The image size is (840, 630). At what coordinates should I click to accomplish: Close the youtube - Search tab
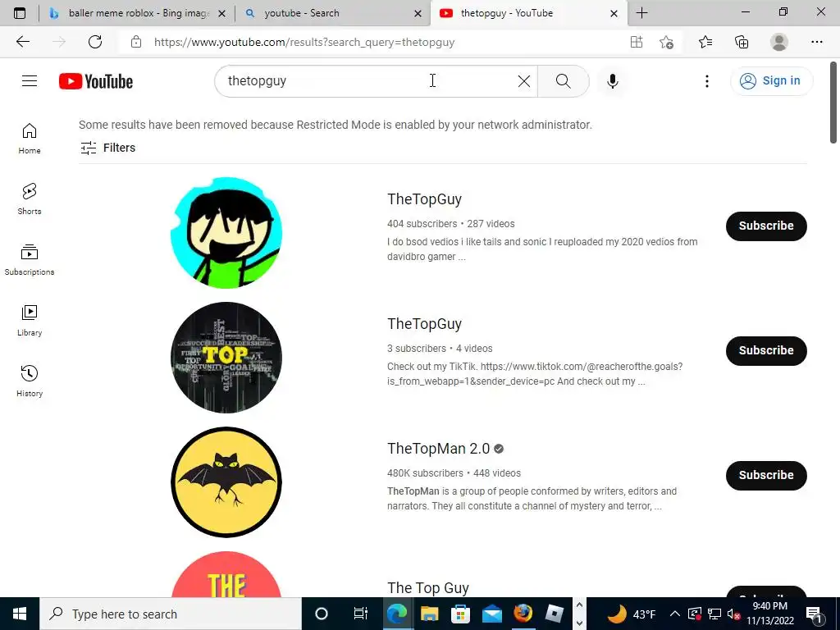click(x=418, y=13)
